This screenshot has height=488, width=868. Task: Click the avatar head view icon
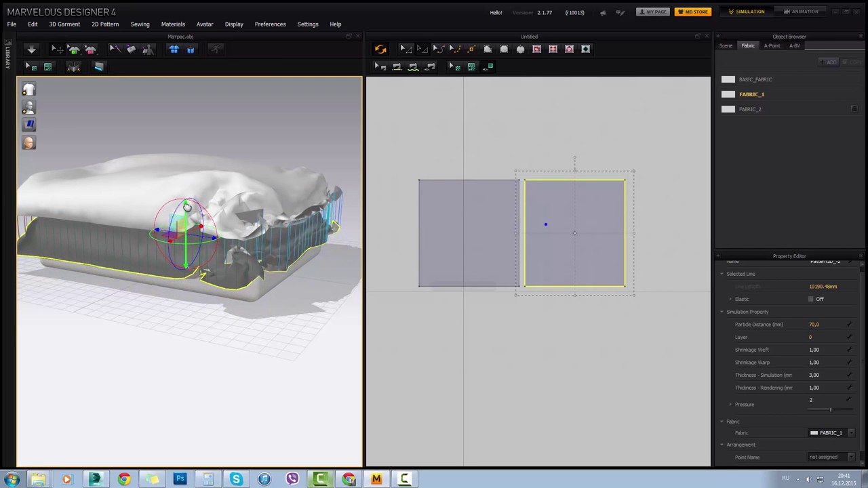(x=28, y=142)
